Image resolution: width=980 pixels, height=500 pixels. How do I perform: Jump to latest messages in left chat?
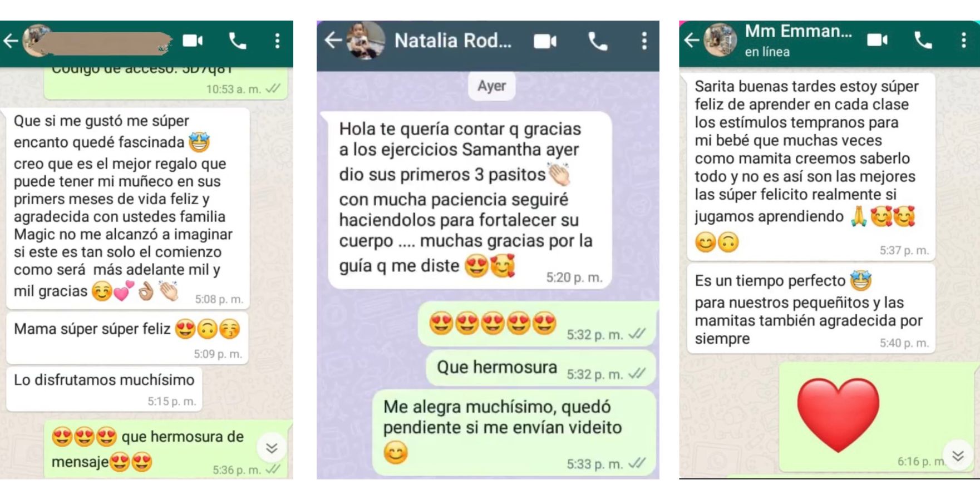(x=272, y=448)
